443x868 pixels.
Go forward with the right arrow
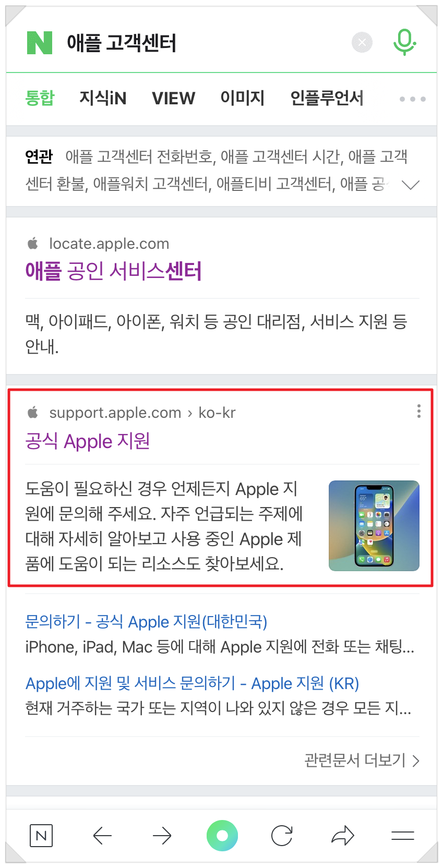tap(162, 836)
